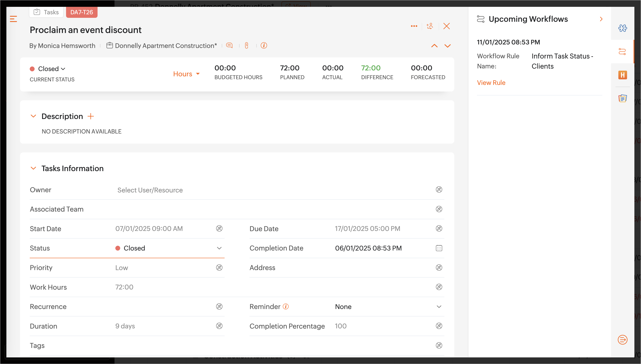Click the attachment paperclip icon
The width and height of the screenshot is (641, 364).
(x=247, y=45)
